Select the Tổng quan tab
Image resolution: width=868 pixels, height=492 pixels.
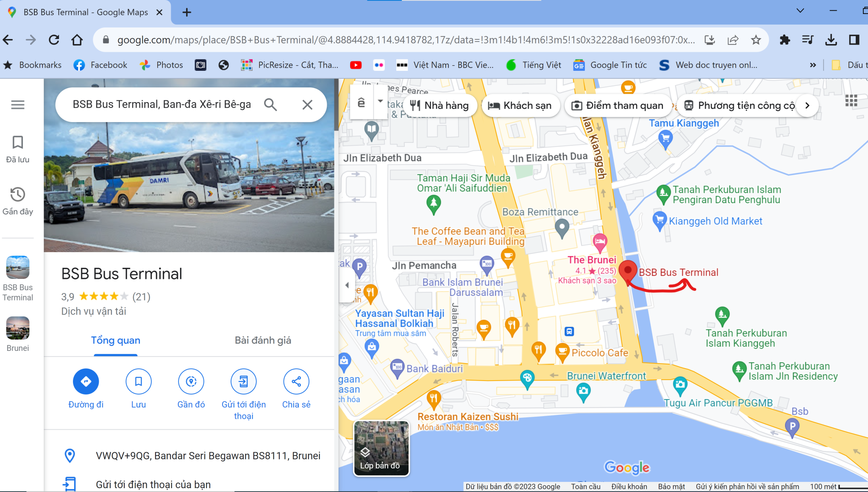(x=115, y=340)
